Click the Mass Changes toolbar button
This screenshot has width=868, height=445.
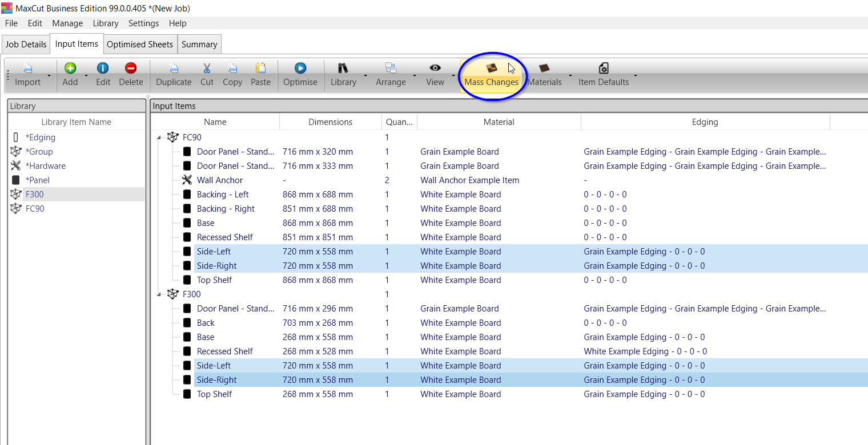(x=491, y=76)
